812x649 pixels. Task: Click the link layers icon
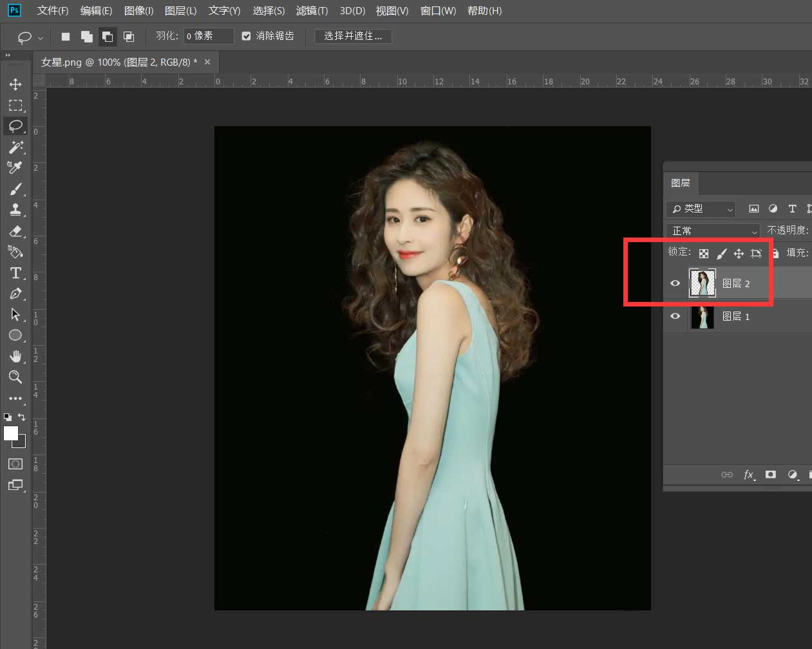(727, 475)
